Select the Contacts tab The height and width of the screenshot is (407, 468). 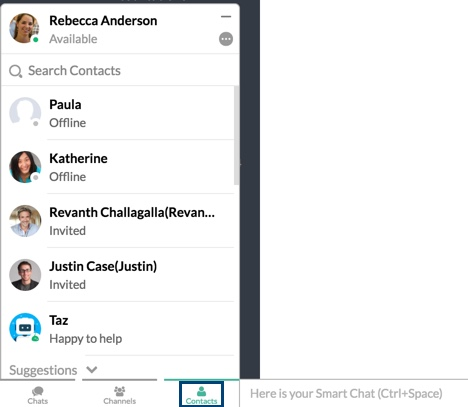click(201, 395)
